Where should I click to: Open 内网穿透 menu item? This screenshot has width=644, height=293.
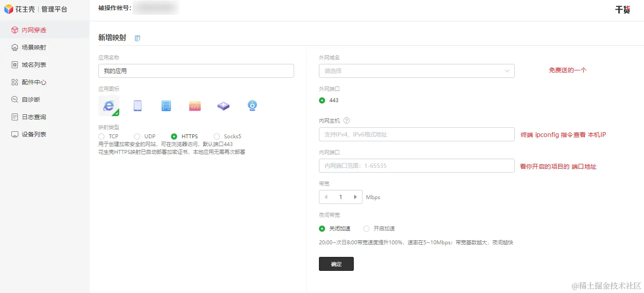point(45,30)
